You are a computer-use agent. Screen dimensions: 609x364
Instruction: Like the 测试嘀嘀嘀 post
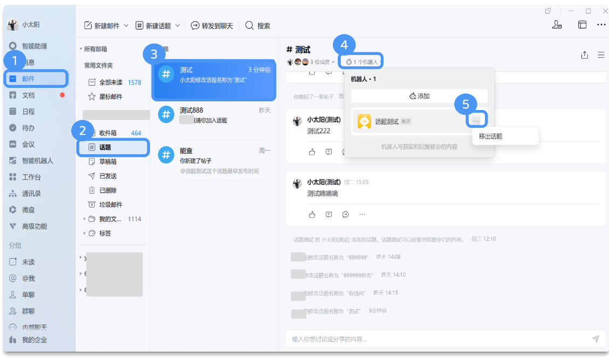[x=312, y=215]
